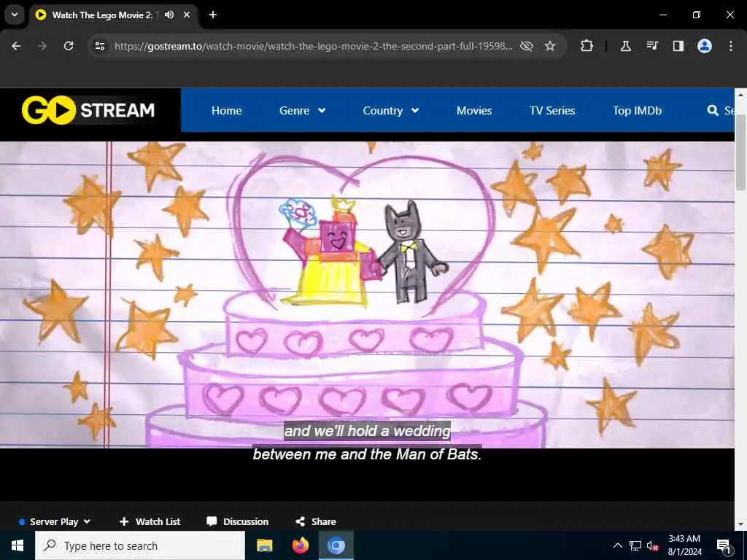Screen dimensions: 747x560
Task: Close the Lego Movie 2 tab
Action: (x=187, y=15)
